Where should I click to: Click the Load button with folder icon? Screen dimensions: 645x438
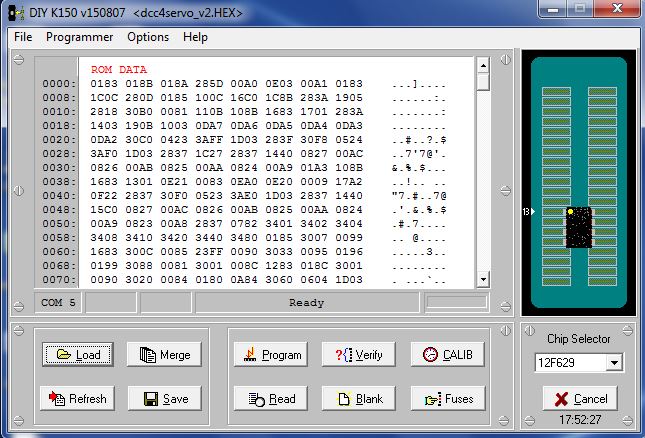(x=77, y=354)
